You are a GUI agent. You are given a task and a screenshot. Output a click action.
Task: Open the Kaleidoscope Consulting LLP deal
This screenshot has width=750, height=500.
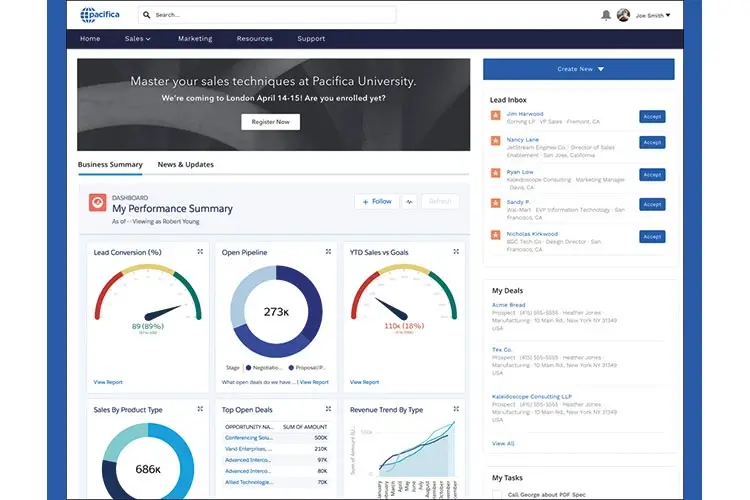[x=532, y=397]
